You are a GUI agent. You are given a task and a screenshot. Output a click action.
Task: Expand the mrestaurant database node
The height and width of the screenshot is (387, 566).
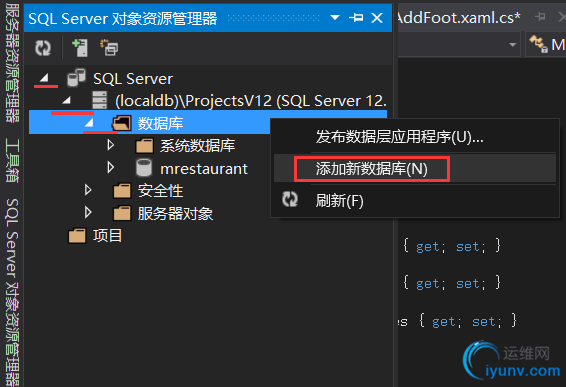111,168
